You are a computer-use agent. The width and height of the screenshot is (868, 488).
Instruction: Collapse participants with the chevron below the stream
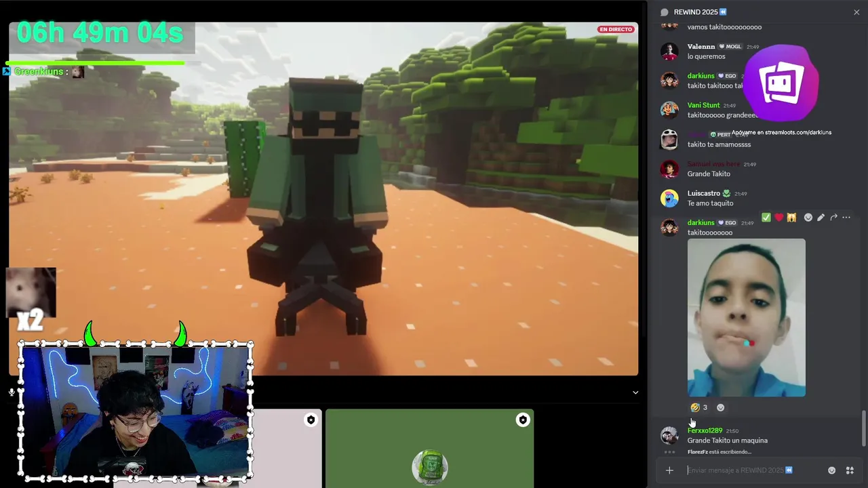coord(635,392)
